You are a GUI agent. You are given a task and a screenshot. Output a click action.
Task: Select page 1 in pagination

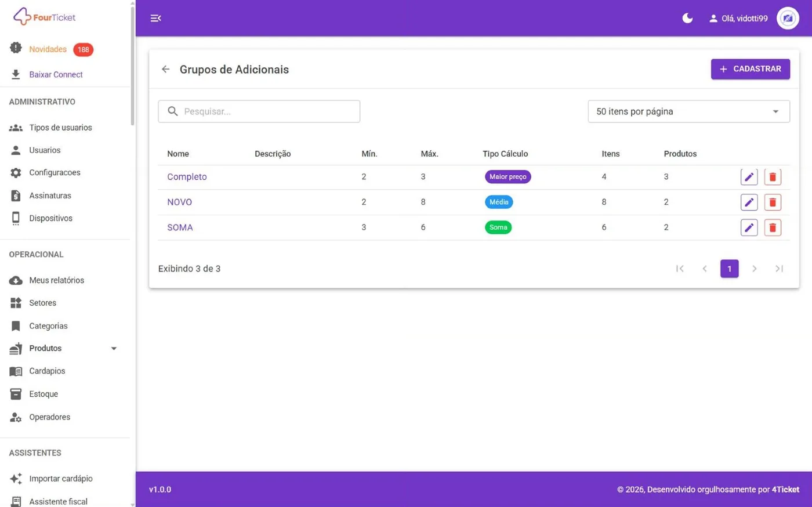(x=729, y=269)
